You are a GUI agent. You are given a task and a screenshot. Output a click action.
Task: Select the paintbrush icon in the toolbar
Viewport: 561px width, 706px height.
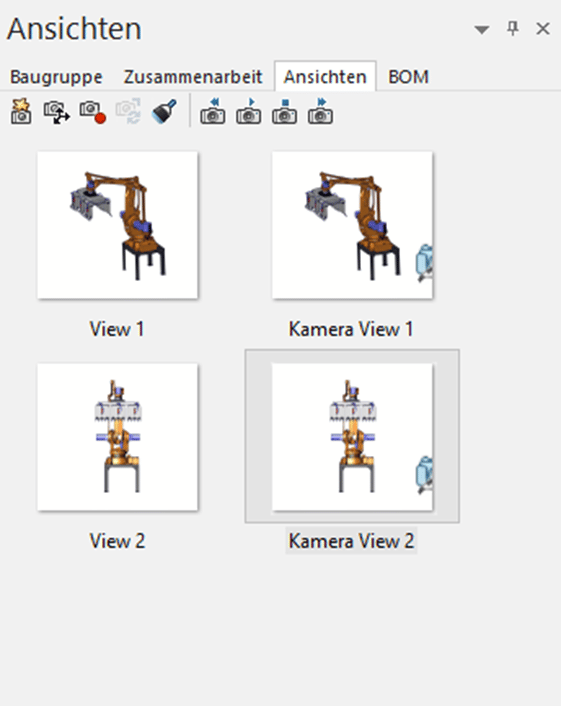[x=164, y=111]
